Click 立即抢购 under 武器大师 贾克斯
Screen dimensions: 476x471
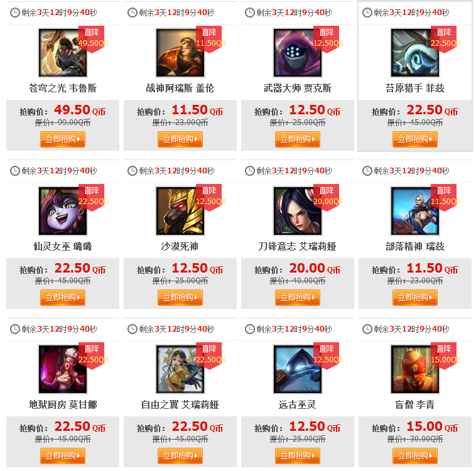pos(298,139)
